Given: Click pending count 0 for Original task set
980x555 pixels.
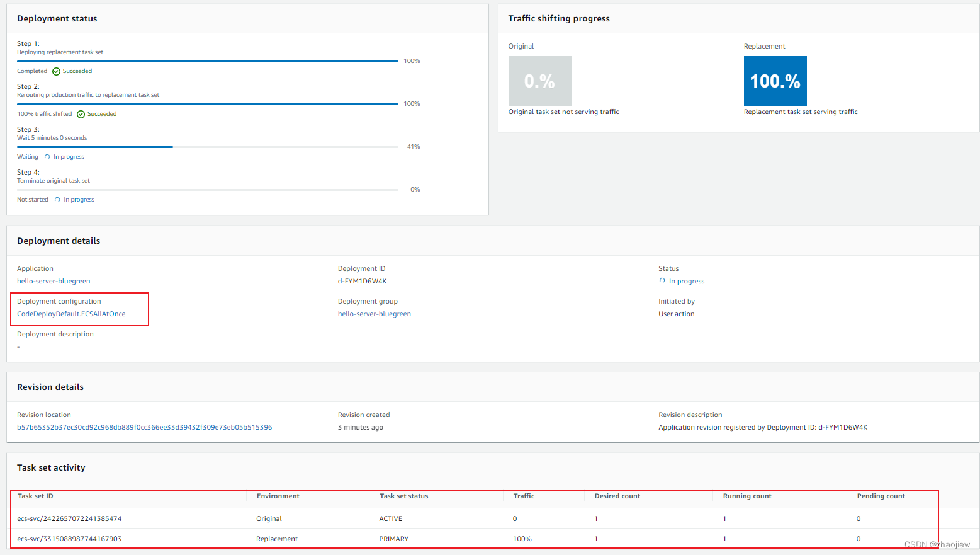Looking at the screenshot, I should [859, 519].
